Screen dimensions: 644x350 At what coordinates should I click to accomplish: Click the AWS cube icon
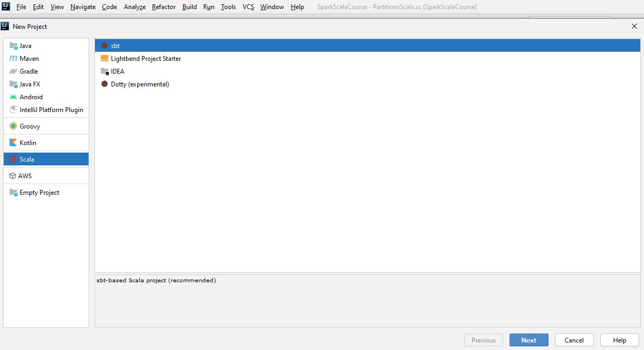(13, 176)
